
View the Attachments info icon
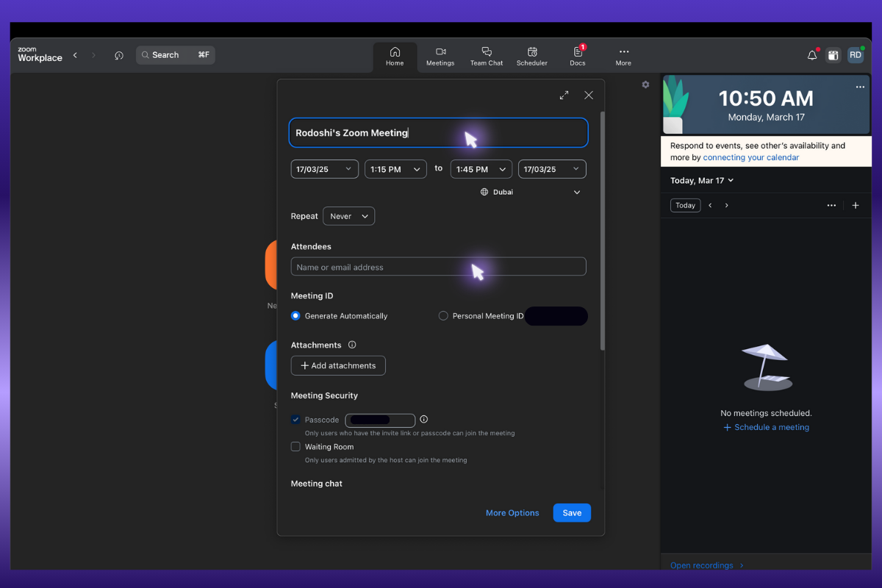click(x=352, y=345)
